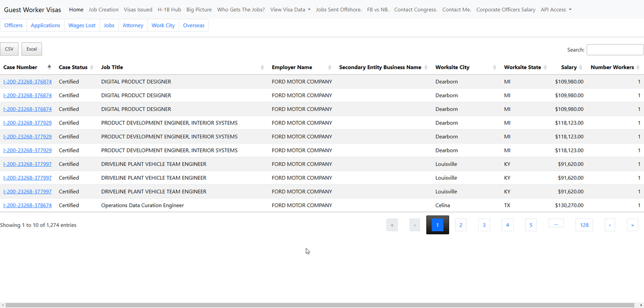Sort table by Worksite State arrows
This screenshot has width=644, height=308.
pyautogui.click(x=545, y=67)
